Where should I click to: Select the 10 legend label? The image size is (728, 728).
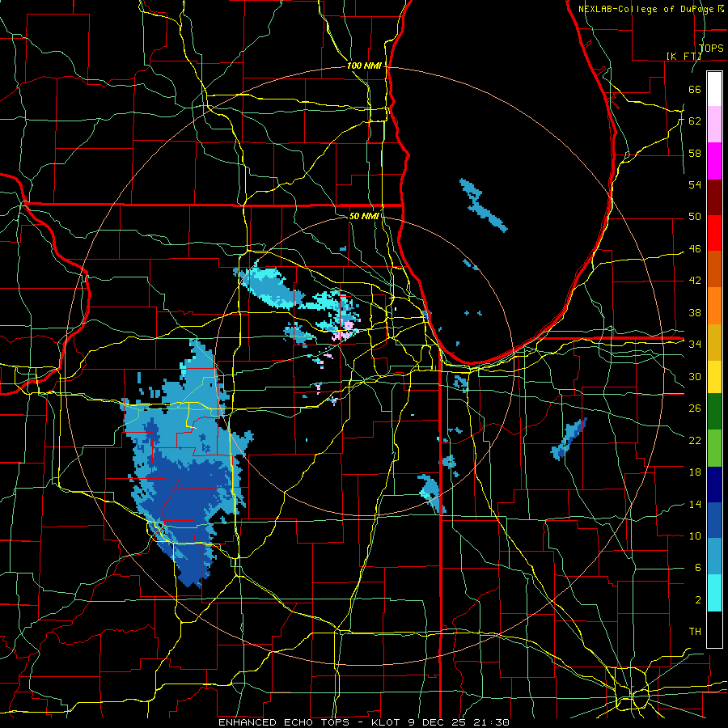(x=695, y=536)
